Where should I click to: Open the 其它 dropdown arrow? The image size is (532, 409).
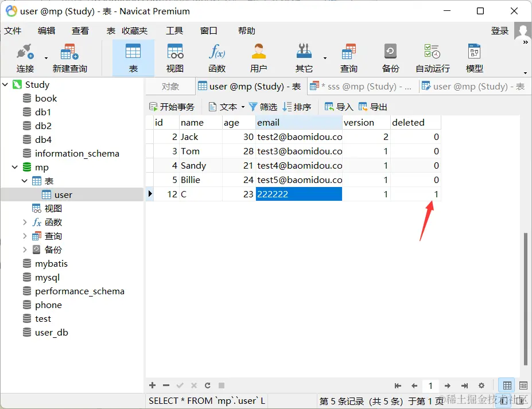click(325, 59)
